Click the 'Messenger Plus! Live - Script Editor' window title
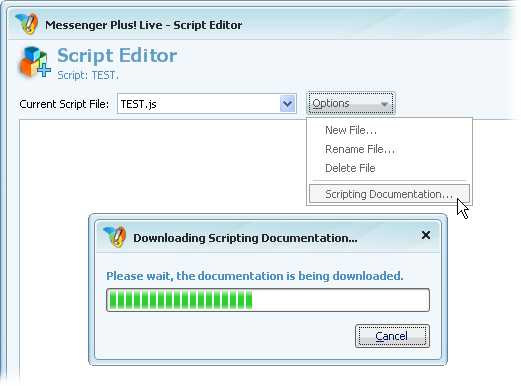 click(144, 25)
